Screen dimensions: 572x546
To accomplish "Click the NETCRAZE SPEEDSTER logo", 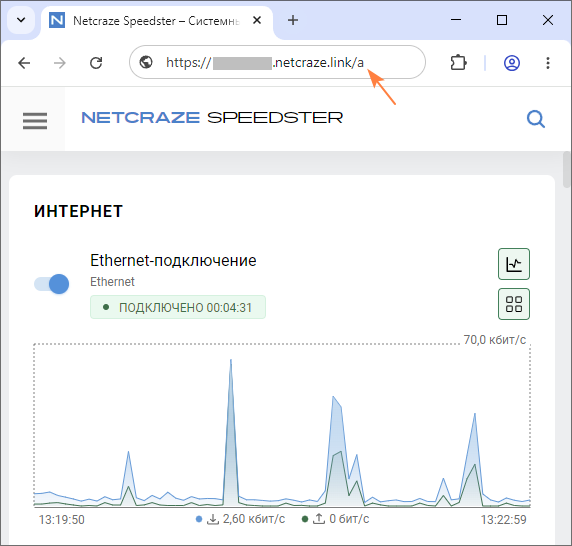I will point(212,118).
